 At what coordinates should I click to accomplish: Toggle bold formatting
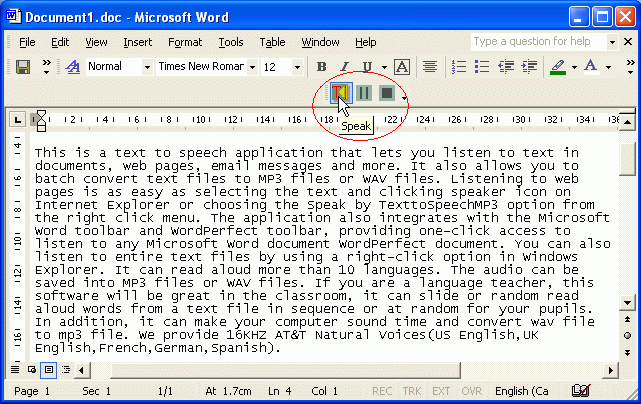click(x=322, y=67)
